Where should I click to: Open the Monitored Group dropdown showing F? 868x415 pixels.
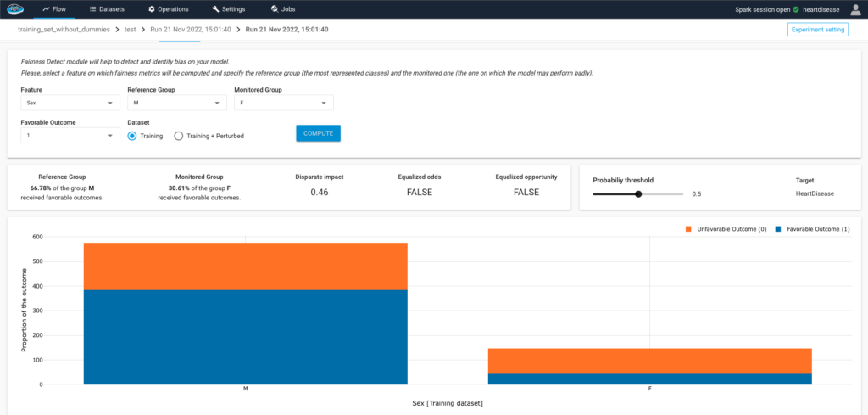(x=284, y=103)
